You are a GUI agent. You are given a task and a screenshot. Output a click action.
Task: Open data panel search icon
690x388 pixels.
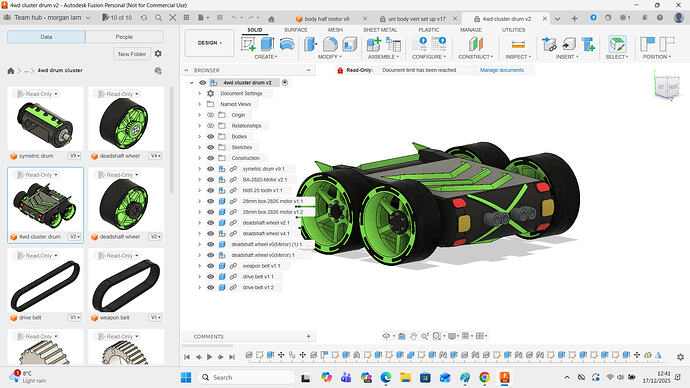point(158,18)
